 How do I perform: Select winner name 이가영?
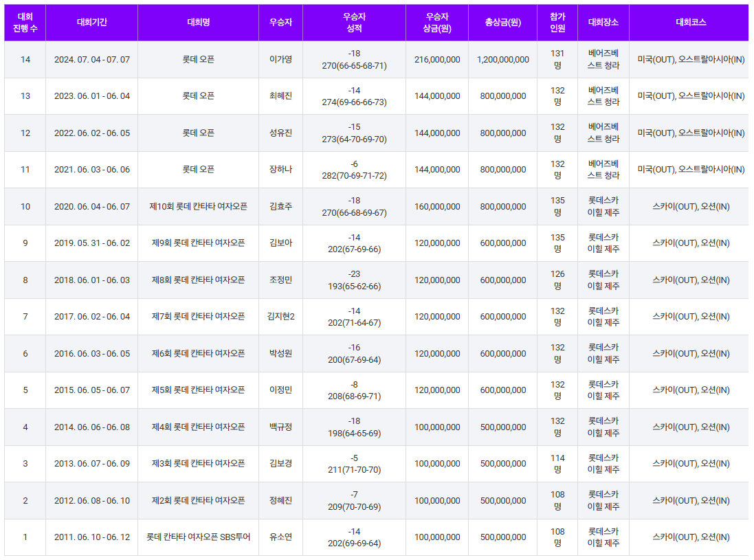click(x=281, y=60)
